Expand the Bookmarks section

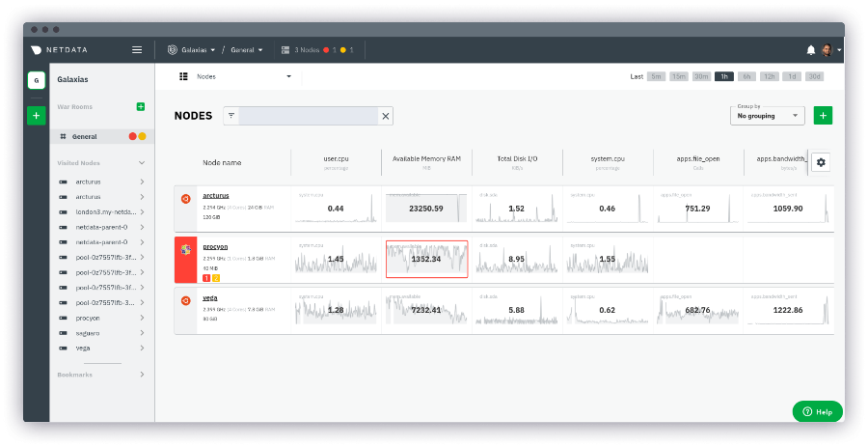[142, 374]
